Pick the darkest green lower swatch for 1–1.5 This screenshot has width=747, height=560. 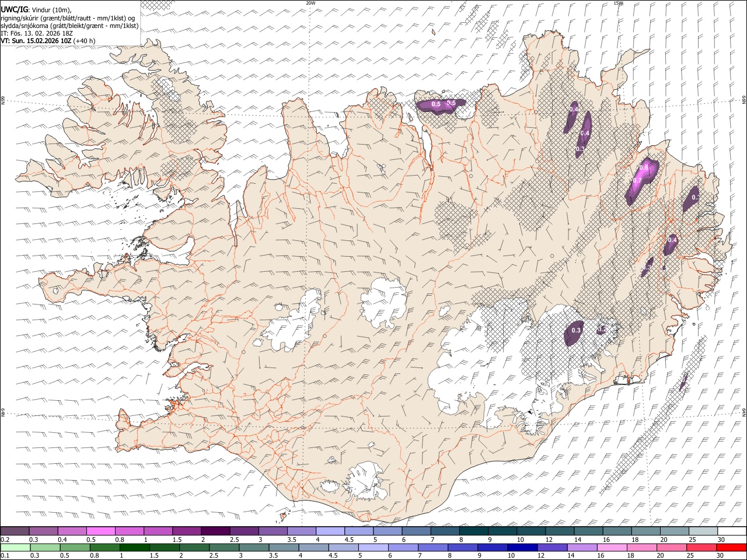point(134,548)
